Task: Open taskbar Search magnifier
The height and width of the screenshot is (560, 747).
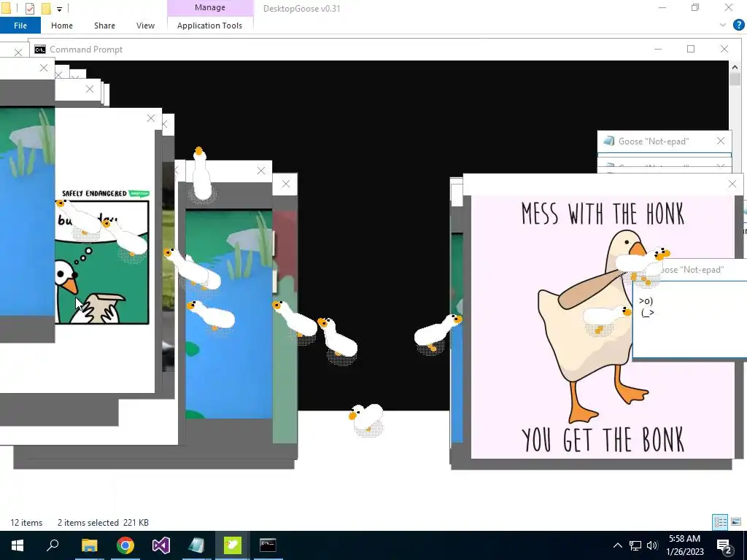Action: [53, 545]
